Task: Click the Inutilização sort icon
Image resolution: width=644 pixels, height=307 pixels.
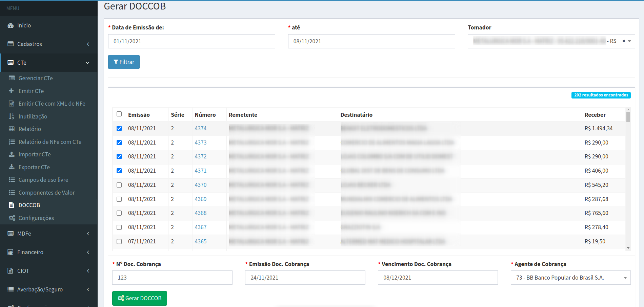Action: [x=12, y=116]
